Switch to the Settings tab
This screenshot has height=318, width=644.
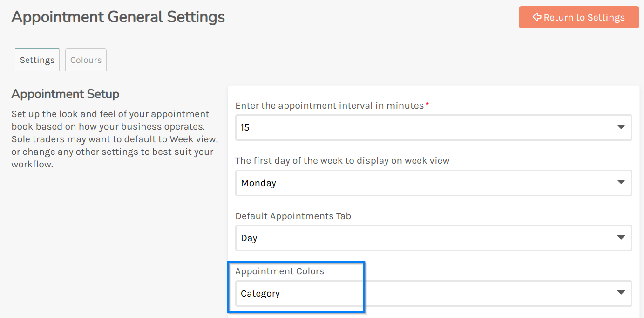click(x=37, y=60)
